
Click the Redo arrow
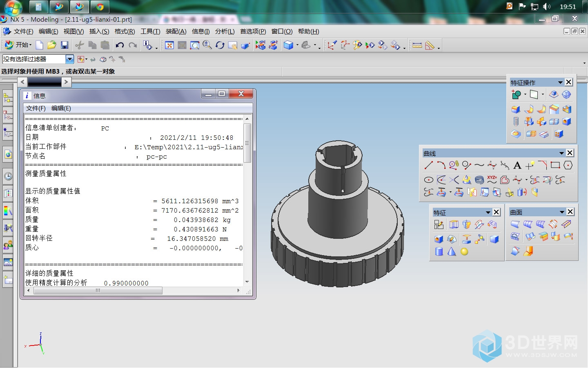pos(133,45)
